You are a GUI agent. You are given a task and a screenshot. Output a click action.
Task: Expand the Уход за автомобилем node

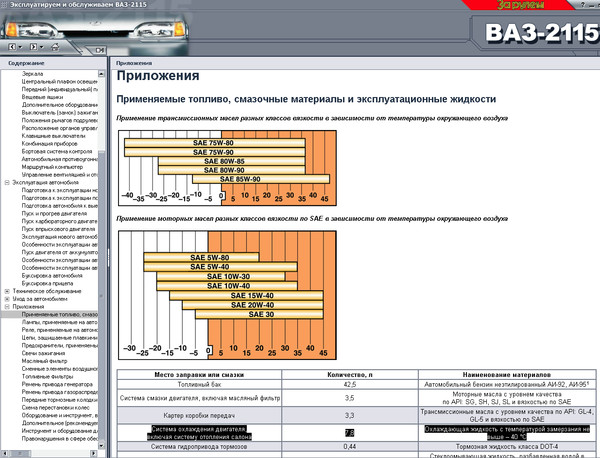(x=6, y=298)
